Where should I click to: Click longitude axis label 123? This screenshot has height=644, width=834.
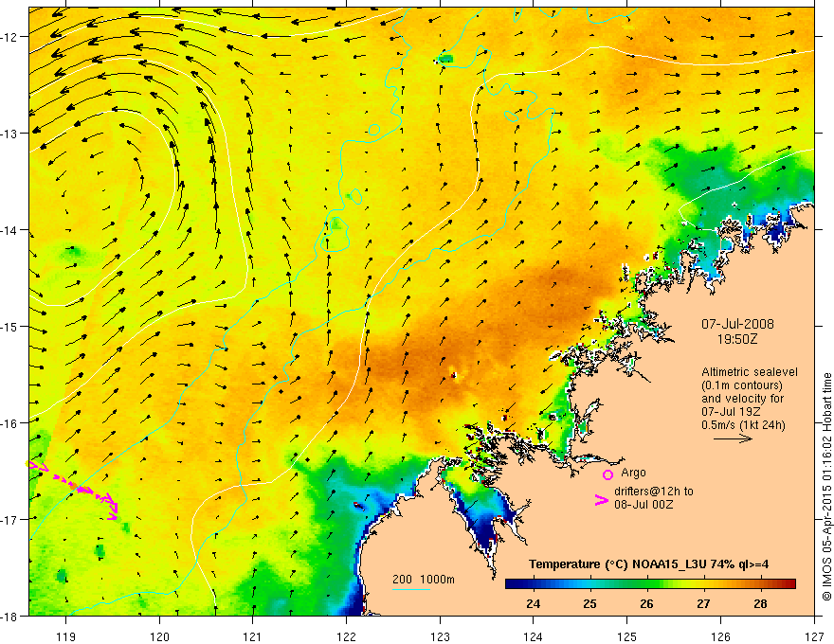[x=440, y=636]
